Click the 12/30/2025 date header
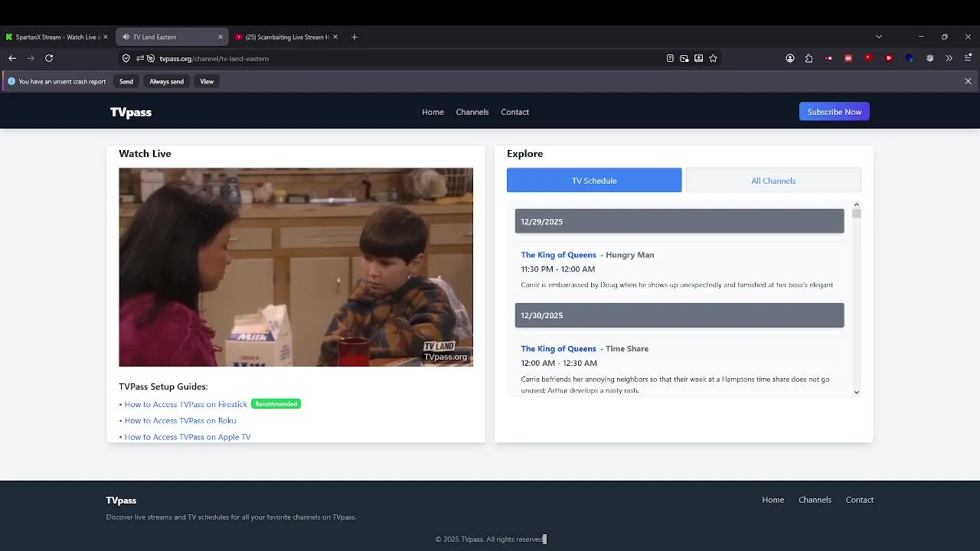The height and width of the screenshot is (551, 980). pos(679,315)
